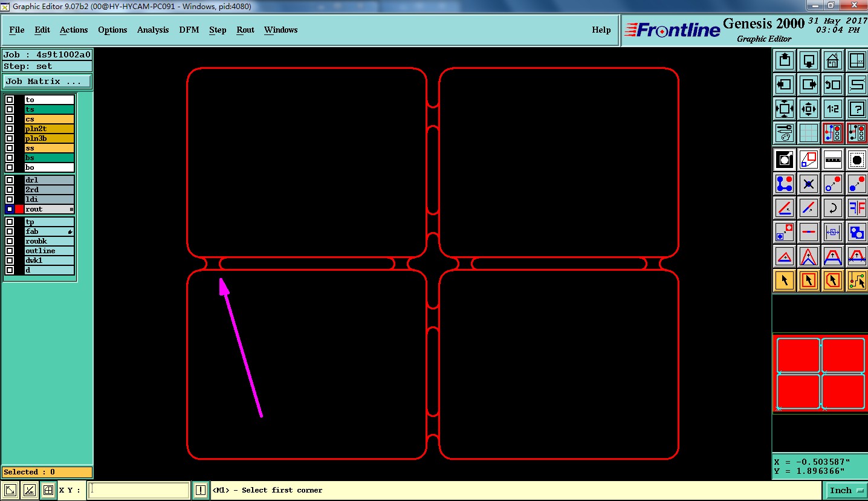Select layer name ldi

tap(50, 199)
